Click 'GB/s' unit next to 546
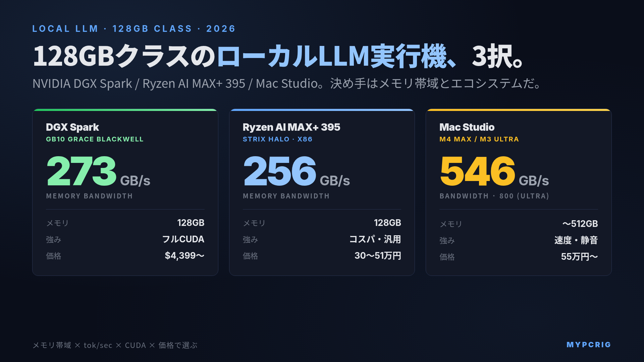Image resolution: width=644 pixels, height=362 pixels. [x=534, y=181]
